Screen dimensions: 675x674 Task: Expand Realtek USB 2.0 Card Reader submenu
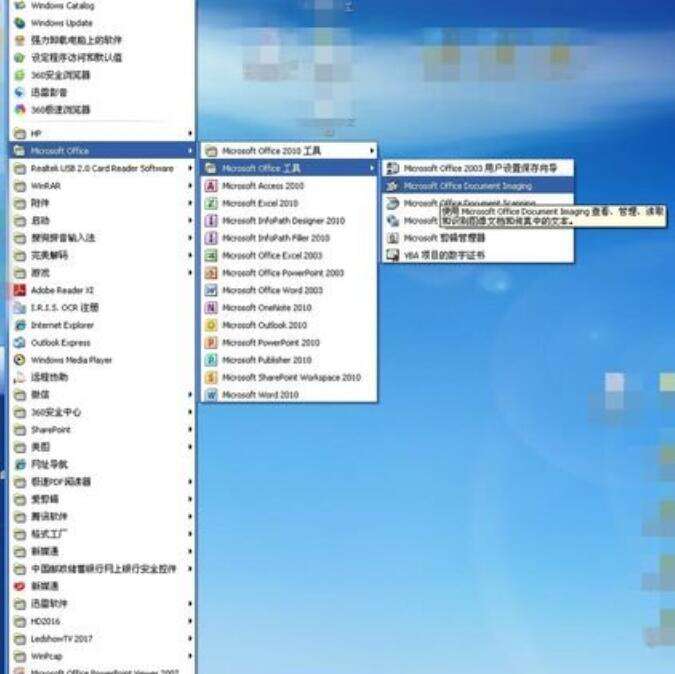[190, 168]
